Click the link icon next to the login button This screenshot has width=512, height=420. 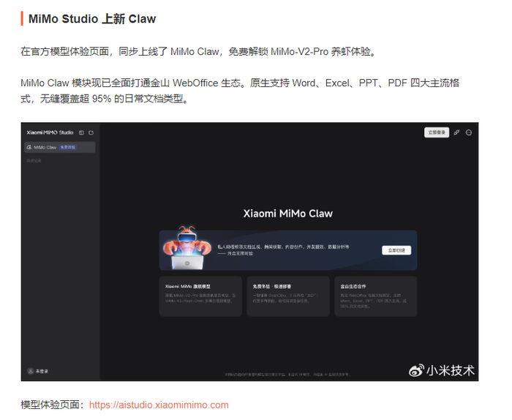[456, 132]
